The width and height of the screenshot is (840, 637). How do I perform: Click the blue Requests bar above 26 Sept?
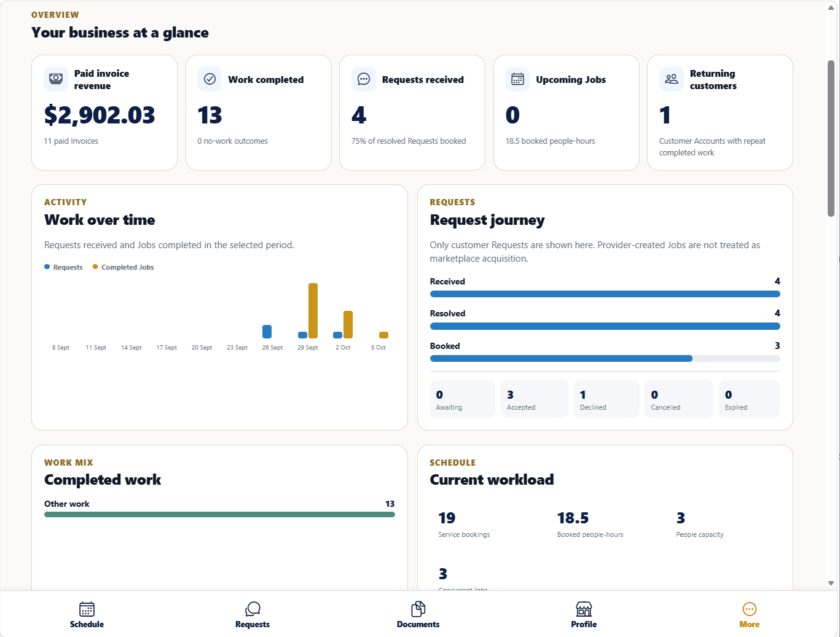pyautogui.click(x=267, y=332)
